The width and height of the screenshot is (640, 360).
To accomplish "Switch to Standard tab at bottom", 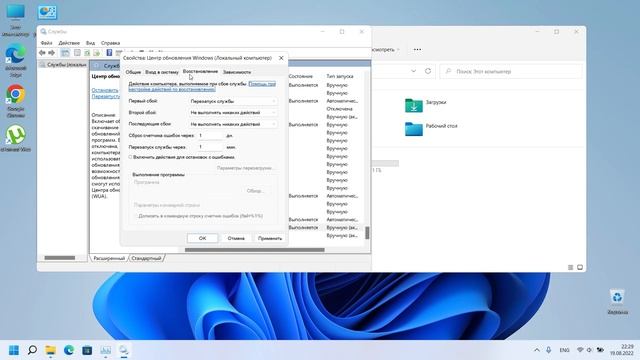I will coord(147,258).
